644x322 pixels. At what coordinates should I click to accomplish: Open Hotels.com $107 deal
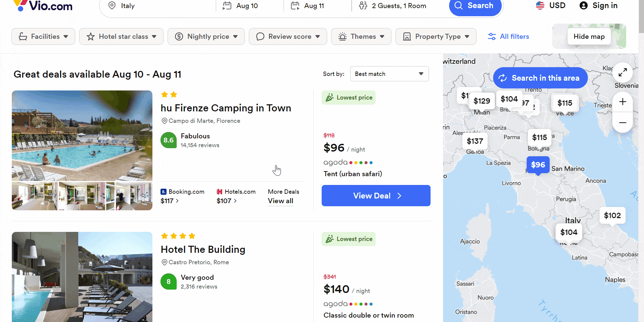click(x=236, y=196)
